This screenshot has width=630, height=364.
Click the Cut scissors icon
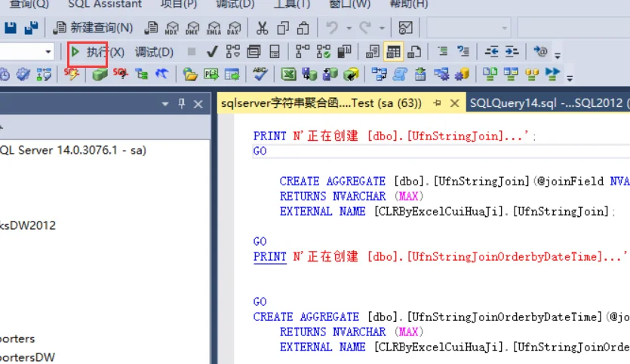click(262, 28)
